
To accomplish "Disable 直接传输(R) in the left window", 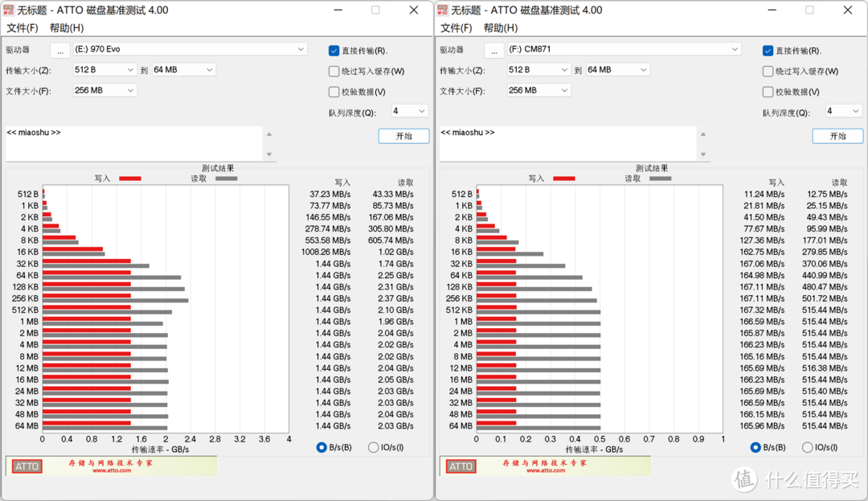I will point(334,50).
